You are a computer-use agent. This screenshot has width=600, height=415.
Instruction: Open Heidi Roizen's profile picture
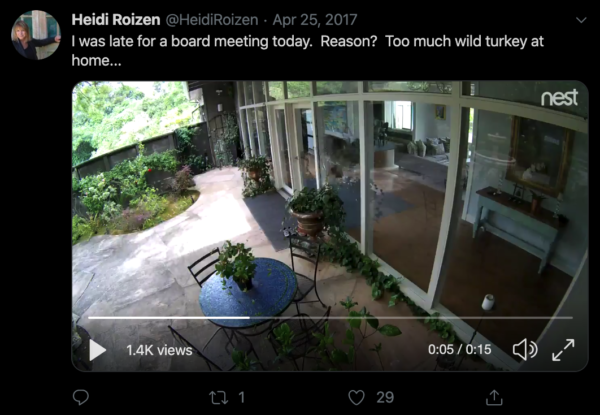[36, 35]
